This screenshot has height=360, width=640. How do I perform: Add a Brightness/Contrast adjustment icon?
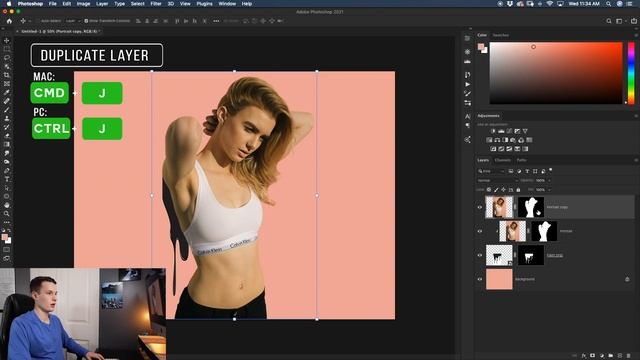(x=493, y=131)
